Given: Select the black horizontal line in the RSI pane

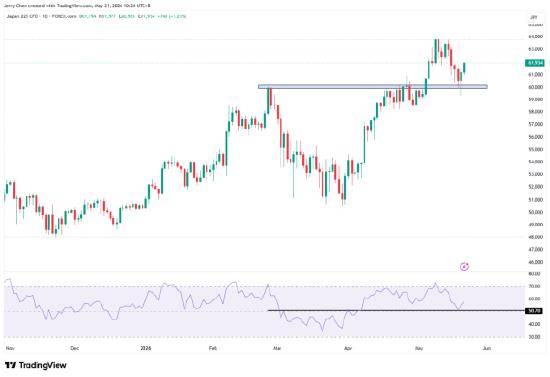Looking at the screenshot, I should coord(396,310).
